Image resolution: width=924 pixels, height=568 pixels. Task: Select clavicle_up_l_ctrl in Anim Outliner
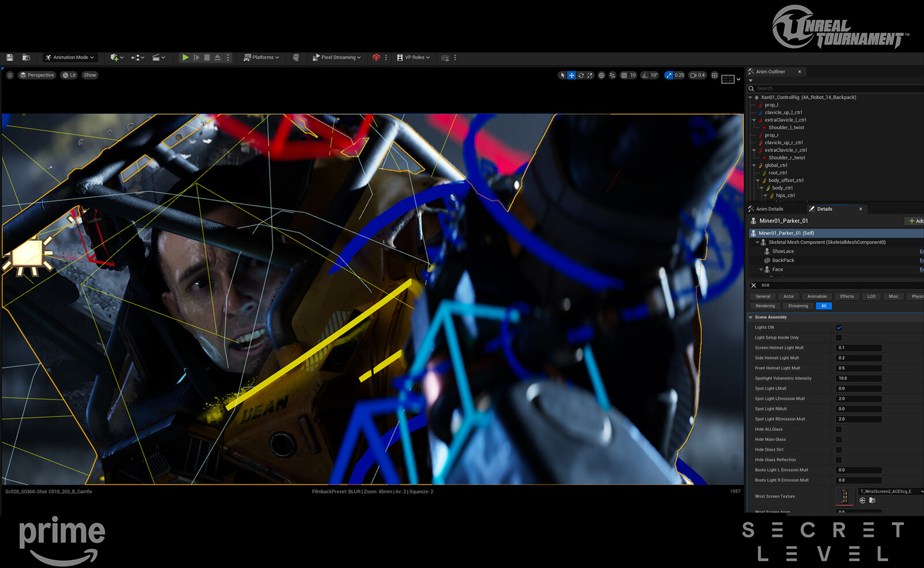[783, 113]
